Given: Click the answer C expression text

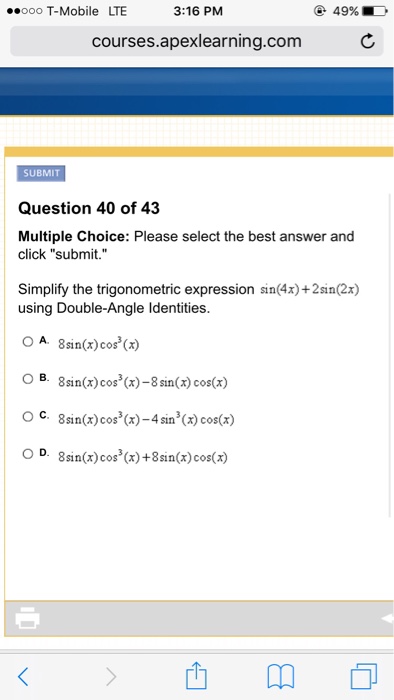Looking at the screenshot, I should pos(146,419).
